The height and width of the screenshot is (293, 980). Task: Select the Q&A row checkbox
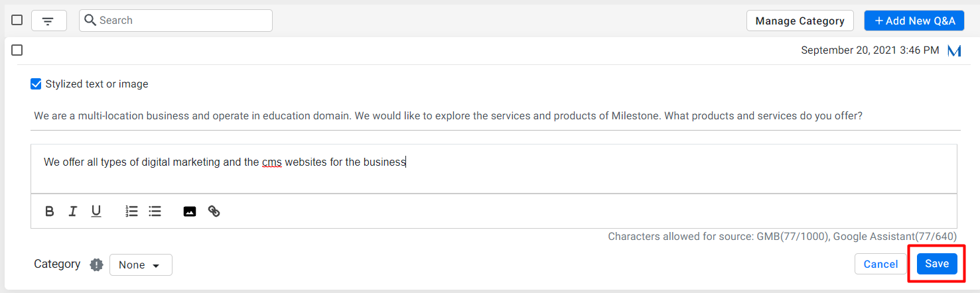click(x=17, y=50)
